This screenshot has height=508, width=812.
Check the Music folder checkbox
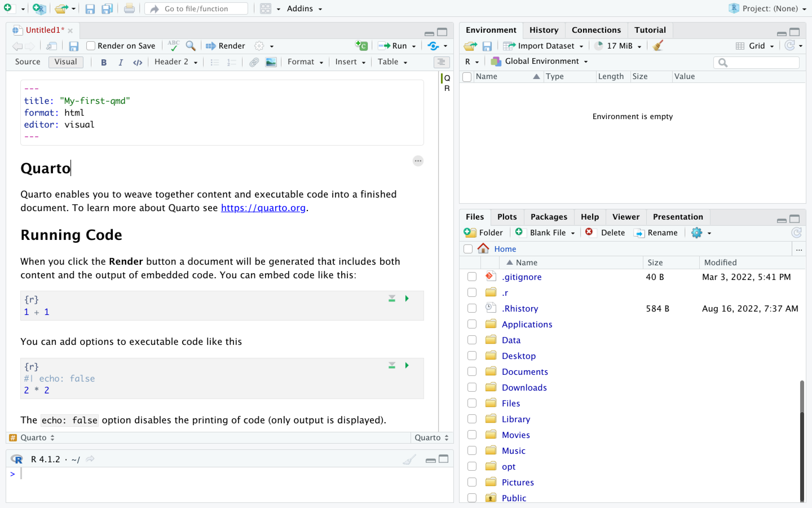coord(472,450)
